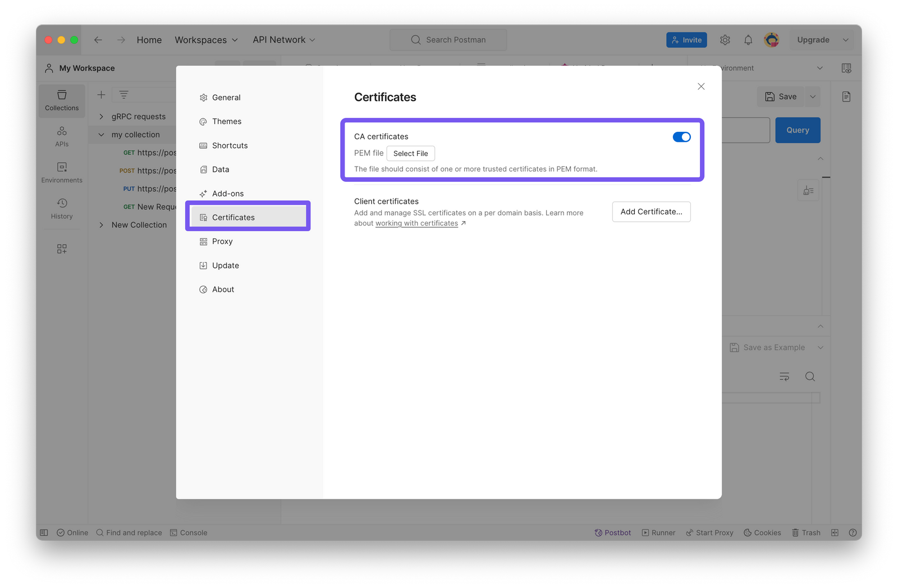Expand the gRPC requests collection
The width and height of the screenshot is (898, 588).
pyautogui.click(x=102, y=116)
